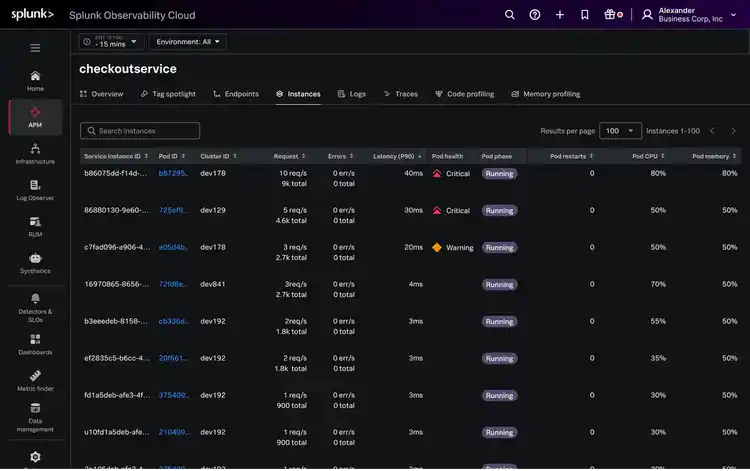This screenshot has height=471, width=750.
Task: Open the time range -15 mins dropdown
Action: (x=111, y=42)
